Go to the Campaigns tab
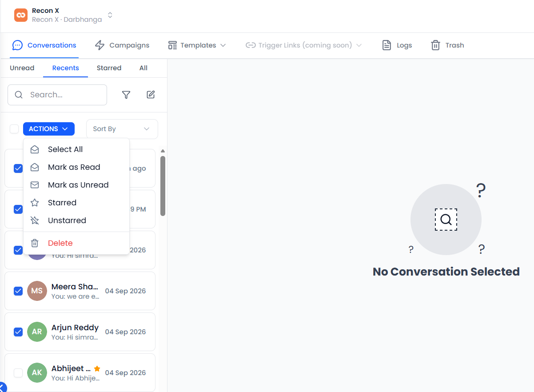The width and height of the screenshot is (534, 392). (x=122, y=45)
